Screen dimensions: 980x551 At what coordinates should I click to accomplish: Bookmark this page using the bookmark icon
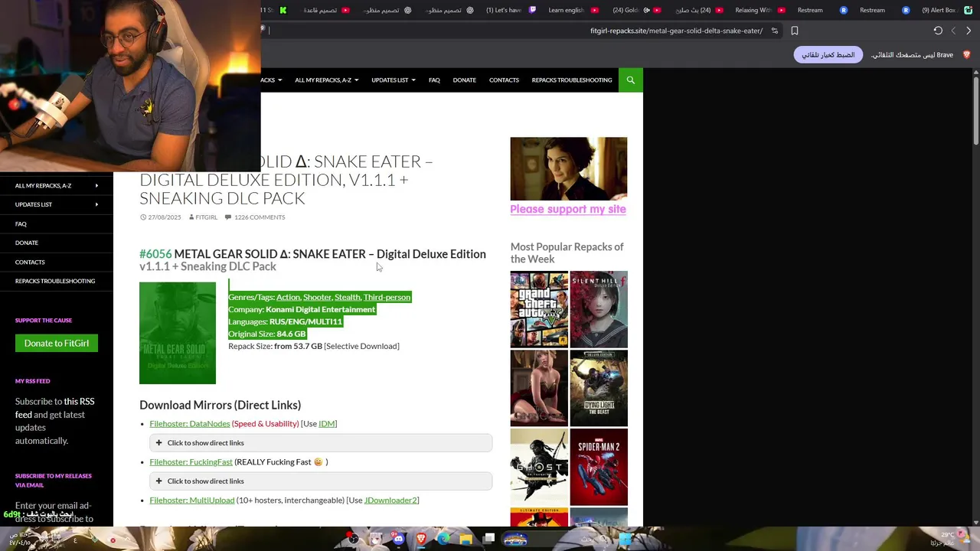[795, 31]
